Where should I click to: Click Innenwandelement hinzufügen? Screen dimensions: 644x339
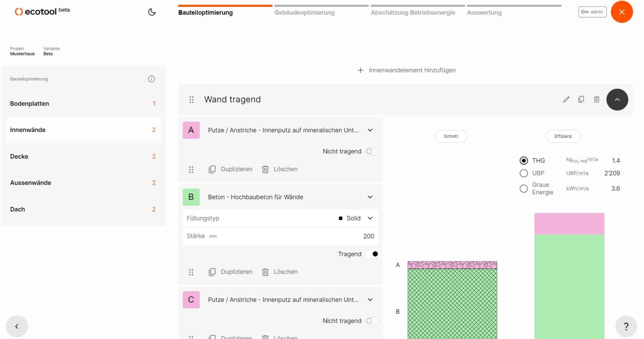pos(407,70)
